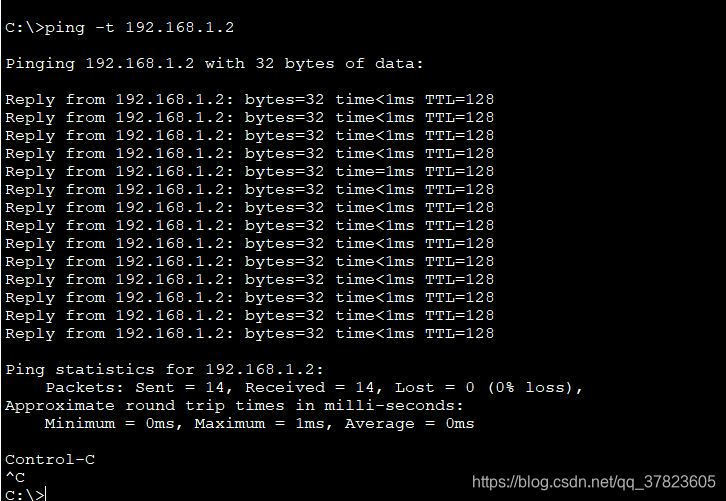Screen dimensions: 726x501
Task: Click the first Reply from 192.168.1.2 line
Action: pos(250,100)
